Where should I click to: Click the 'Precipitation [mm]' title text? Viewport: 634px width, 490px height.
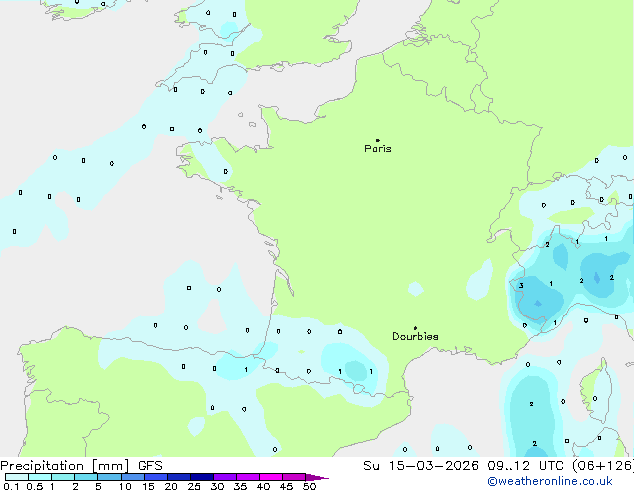(65, 466)
